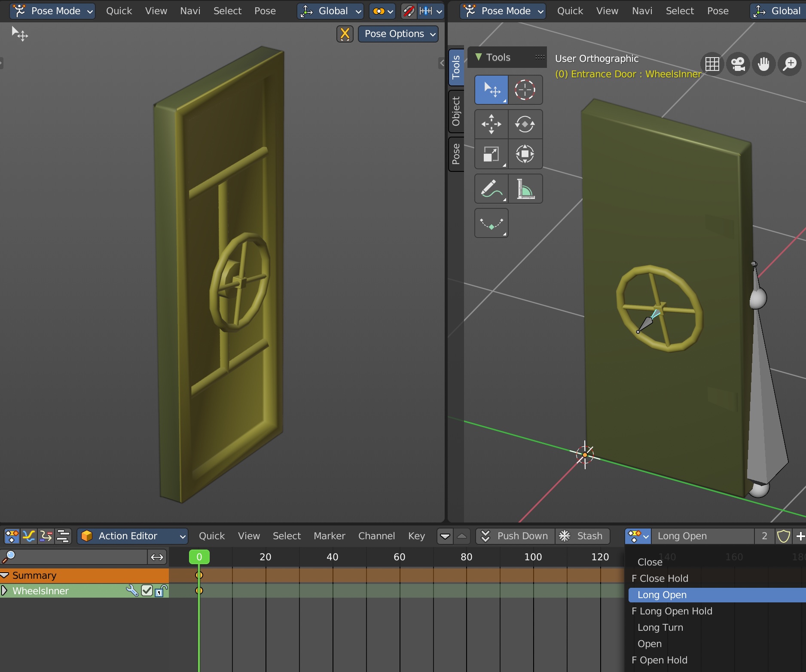This screenshot has width=806, height=672.
Task: Activate the Breakdowner pose tool
Action: tap(491, 223)
